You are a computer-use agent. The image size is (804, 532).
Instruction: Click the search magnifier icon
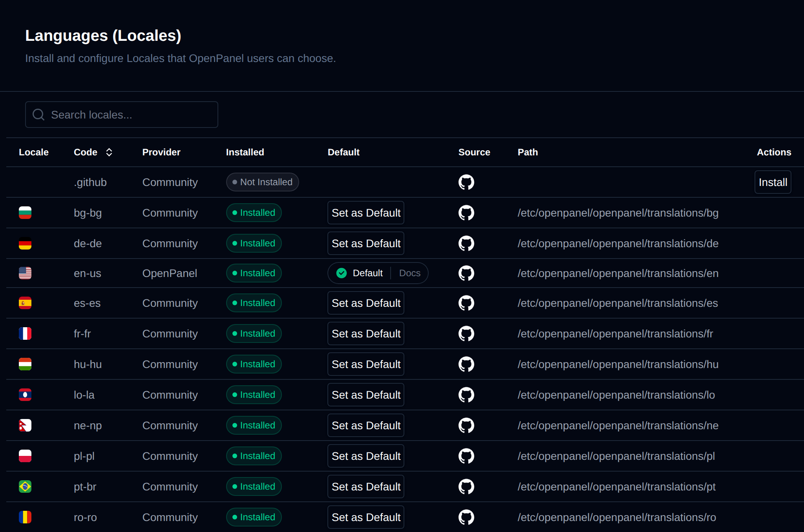[38, 115]
